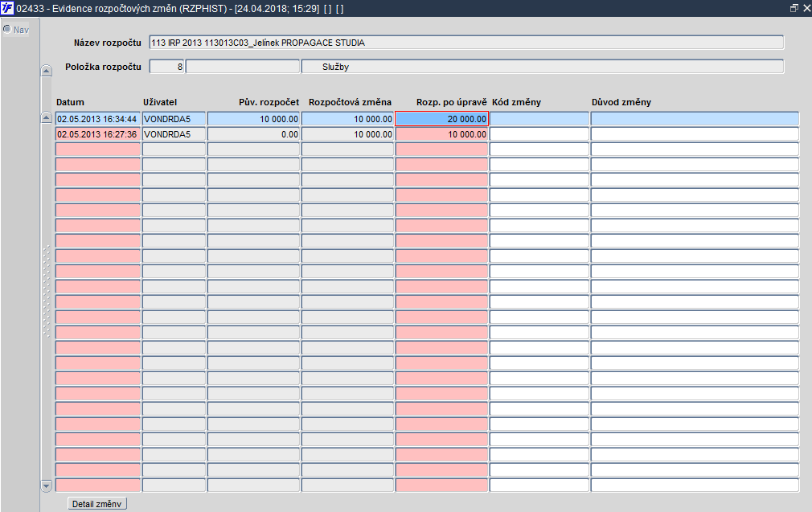812x512 pixels.
Task: Click the Rozp. po úpravě column header
Action: (x=452, y=102)
